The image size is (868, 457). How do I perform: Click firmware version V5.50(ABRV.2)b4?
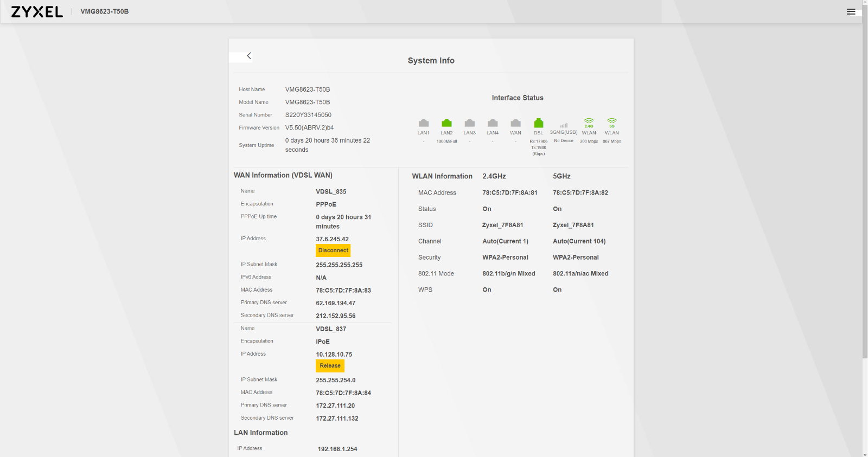click(310, 128)
